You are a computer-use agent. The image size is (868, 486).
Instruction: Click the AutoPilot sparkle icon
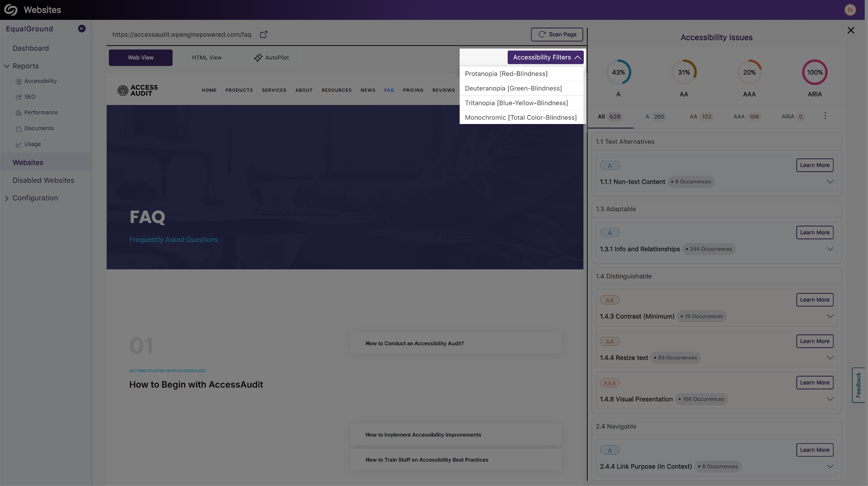click(258, 58)
